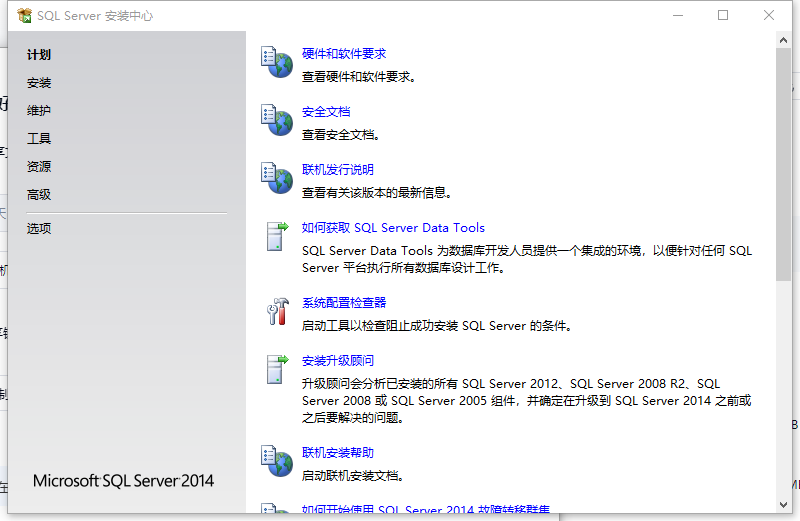Click the globe icon beside 安全文档
This screenshot has width=800, height=521.
coord(277,120)
